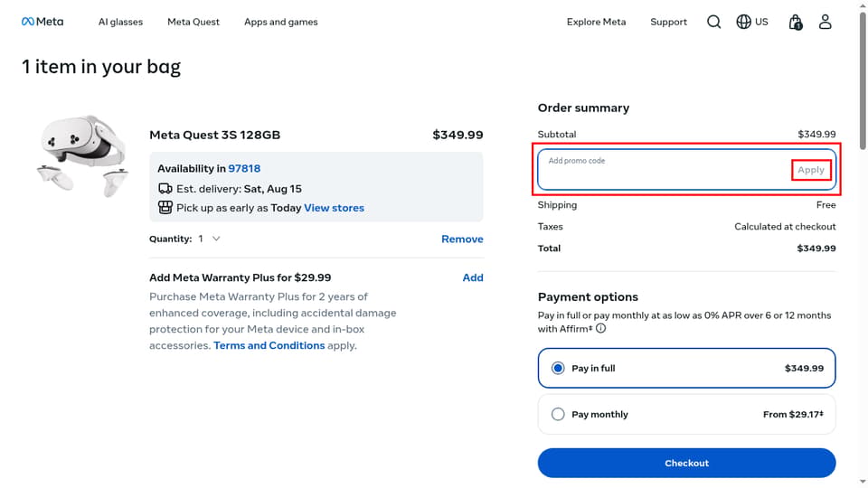Open the Explore Meta menu
Screen dimensions: 868x488
[x=596, y=22]
